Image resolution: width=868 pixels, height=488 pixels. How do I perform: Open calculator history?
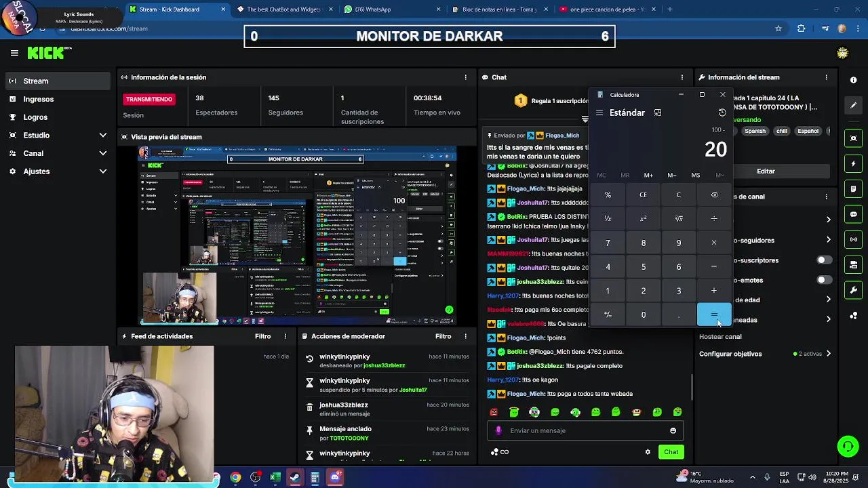tap(722, 113)
